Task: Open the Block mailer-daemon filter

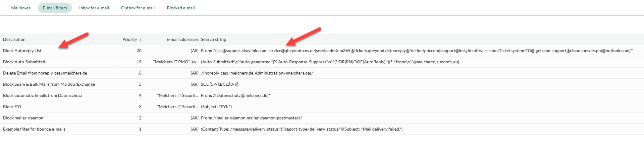Action: tap(23, 118)
